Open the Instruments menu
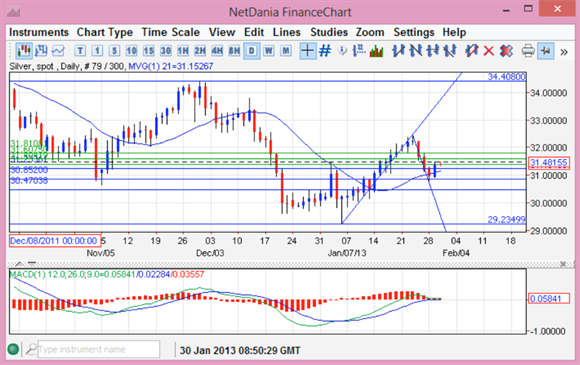Image resolution: width=580 pixels, height=365 pixels. [39, 33]
